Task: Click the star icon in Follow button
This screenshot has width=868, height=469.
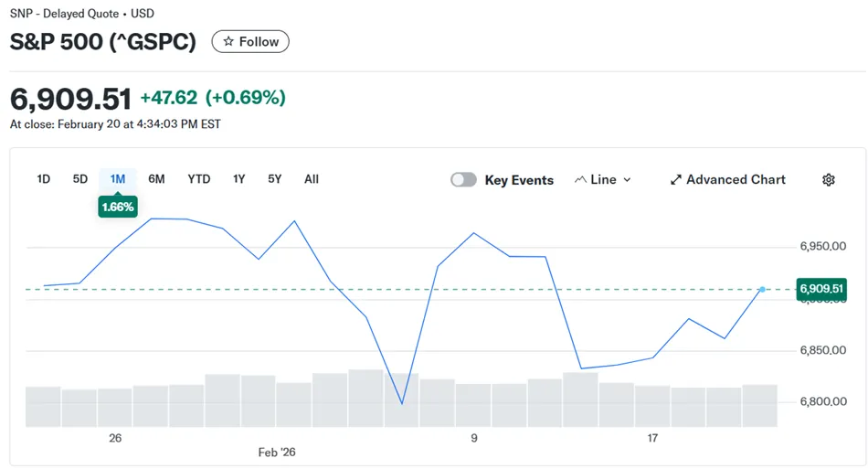Action: (x=228, y=42)
